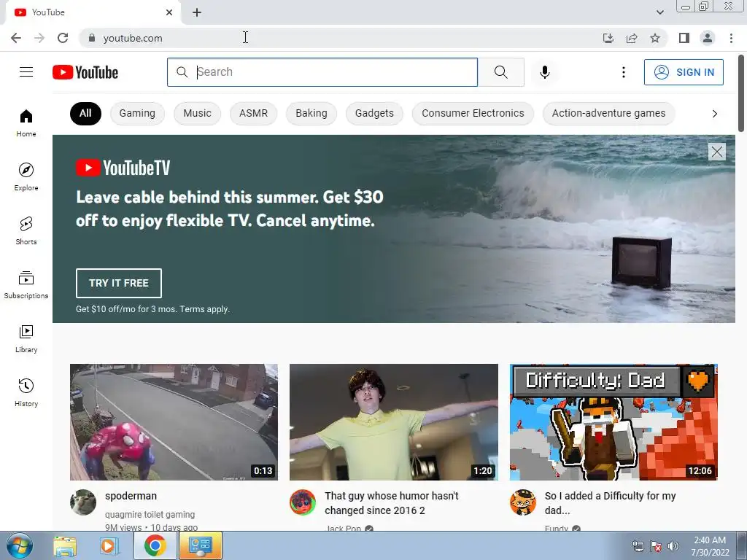Click Fundy channel avatar
This screenshot has height=560, width=747.
pyautogui.click(x=522, y=502)
